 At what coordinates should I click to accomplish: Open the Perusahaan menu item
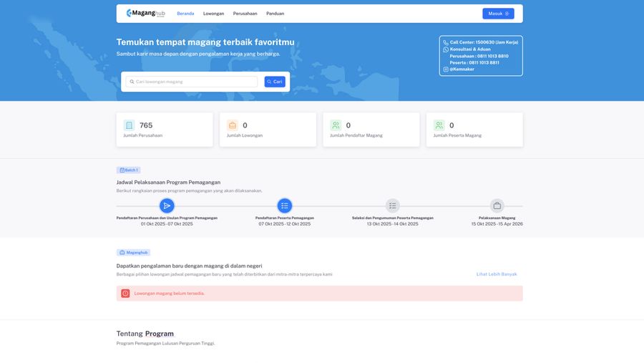pos(245,14)
